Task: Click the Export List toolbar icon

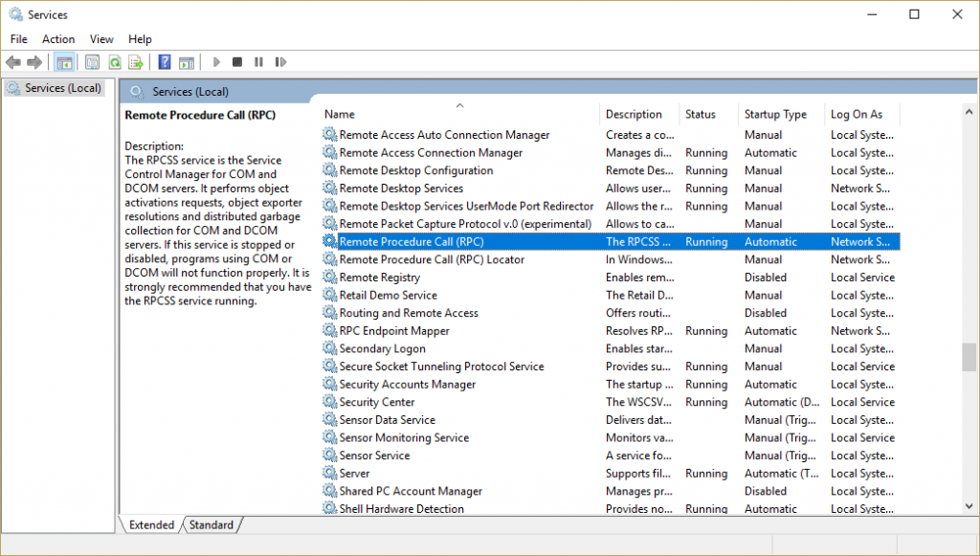Action: (x=136, y=62)
